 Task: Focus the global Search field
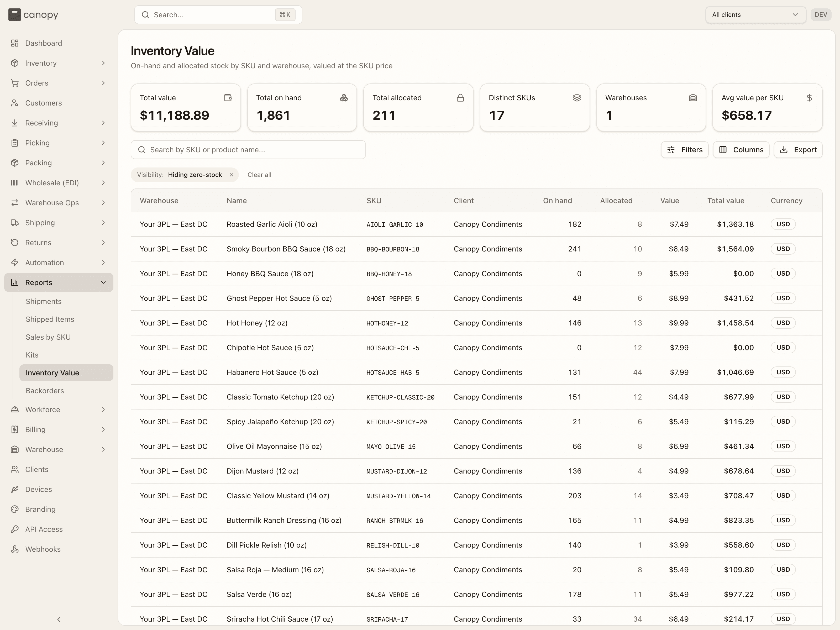tap(218, 15)
